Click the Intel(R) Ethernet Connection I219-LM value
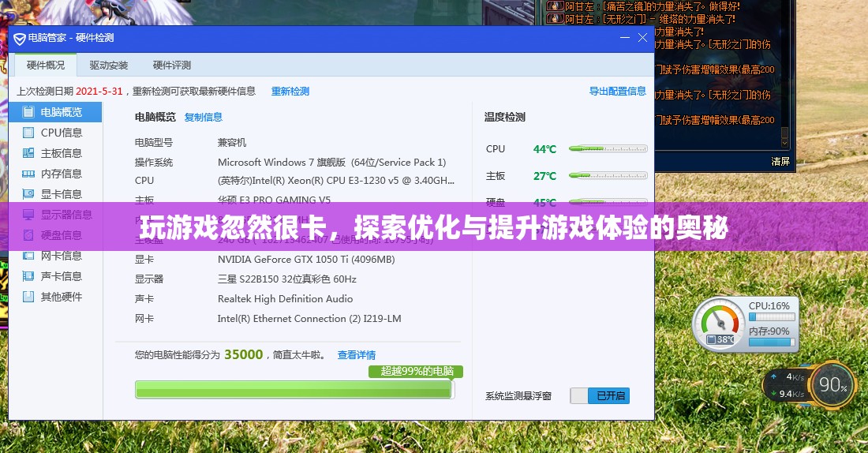The width and height of the screenshot is (868, 453). (309, 318)
